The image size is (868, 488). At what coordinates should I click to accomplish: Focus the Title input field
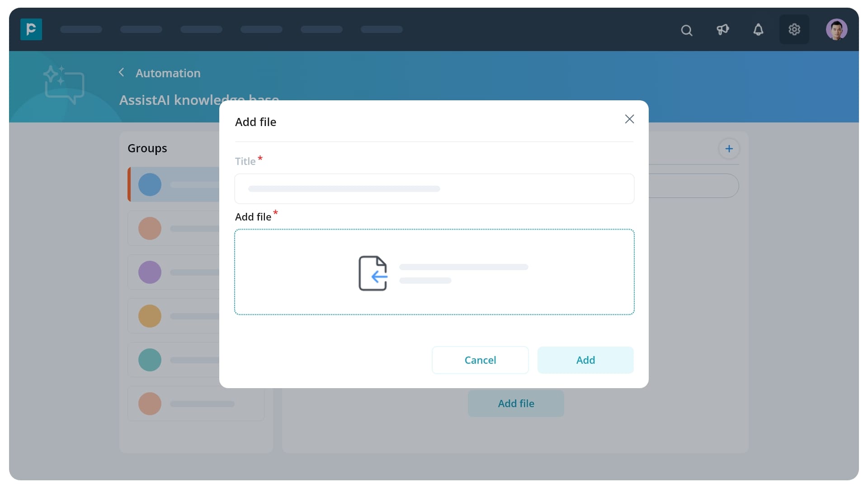coord(434,189)
